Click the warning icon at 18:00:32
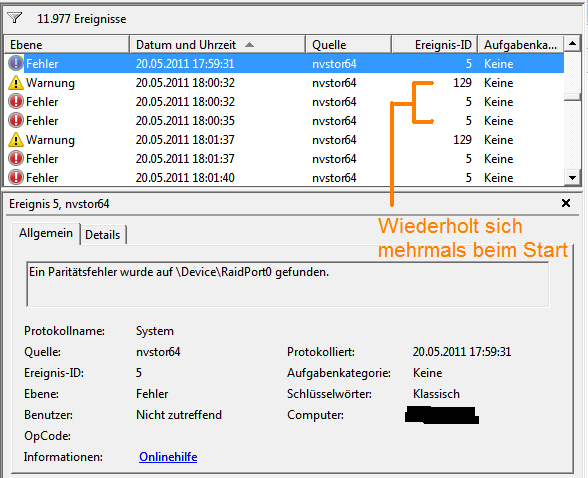Screen dimensions: 588x478 pyautogui.click(x=16, y=82)
